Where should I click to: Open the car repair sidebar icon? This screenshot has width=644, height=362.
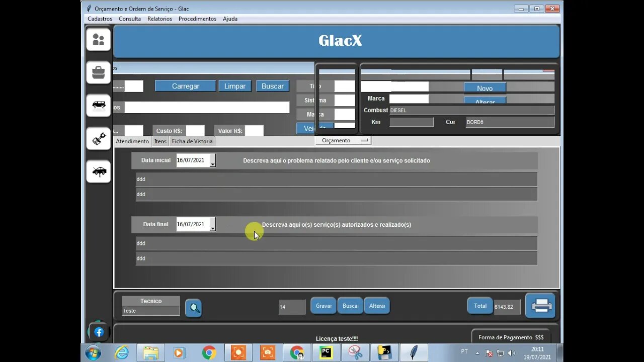point(98,171)
